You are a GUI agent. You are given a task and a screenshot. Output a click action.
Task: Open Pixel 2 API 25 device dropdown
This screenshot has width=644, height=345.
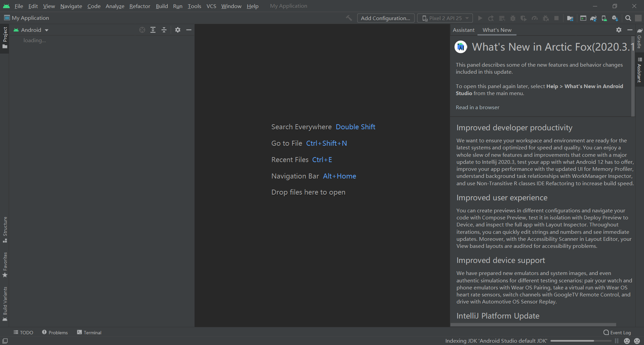(445, 18)
